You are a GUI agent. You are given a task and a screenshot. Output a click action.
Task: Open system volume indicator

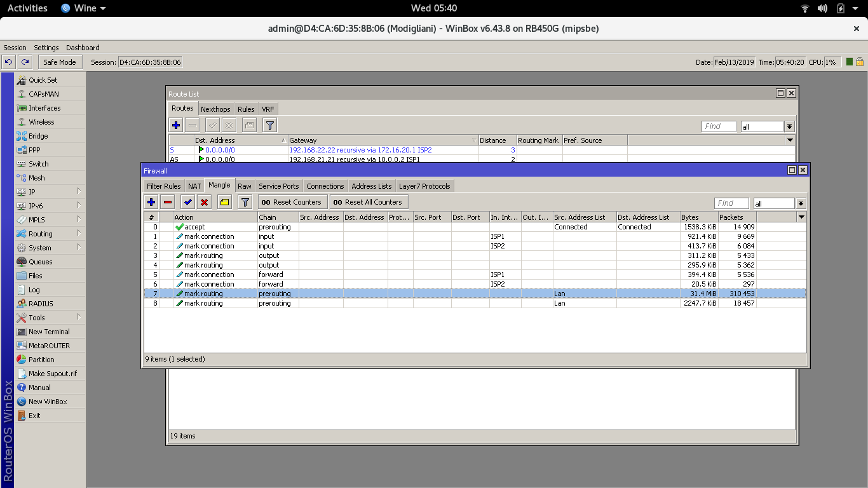point(823,8)
